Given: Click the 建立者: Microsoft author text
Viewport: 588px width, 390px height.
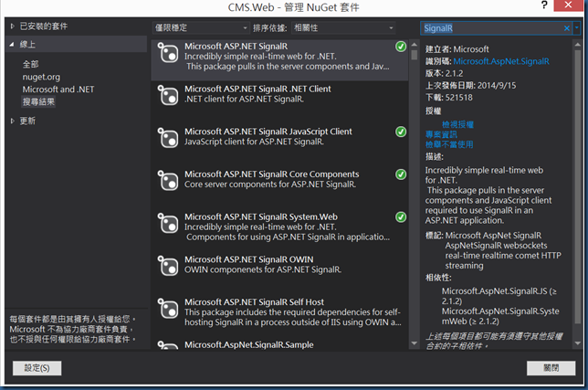Looking at the screenshot, I should pyautogui.click(x=457, y=49).
